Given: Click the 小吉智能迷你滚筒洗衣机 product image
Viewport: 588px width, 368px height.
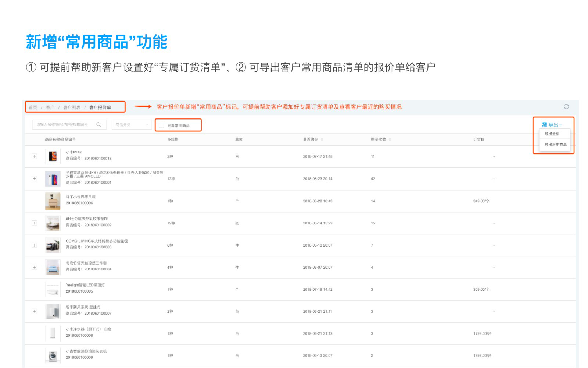Looking at the screenshot, I should pyautogui.click(x=53, y=355).
